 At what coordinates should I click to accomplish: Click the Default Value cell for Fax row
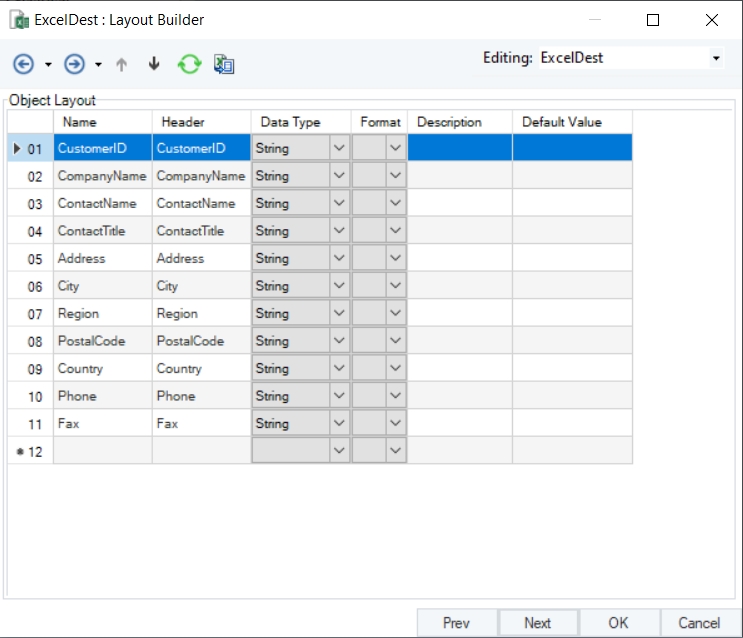click(572, 424)
